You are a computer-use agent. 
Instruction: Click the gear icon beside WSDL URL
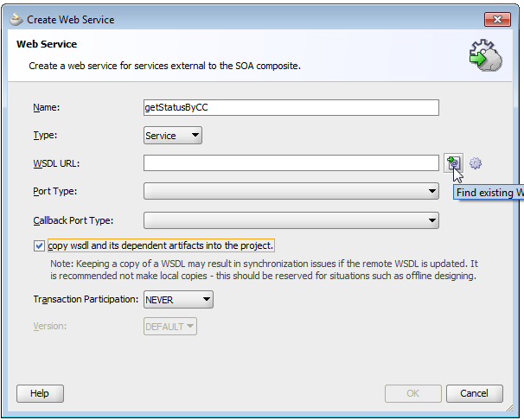[x=475, y=163]
